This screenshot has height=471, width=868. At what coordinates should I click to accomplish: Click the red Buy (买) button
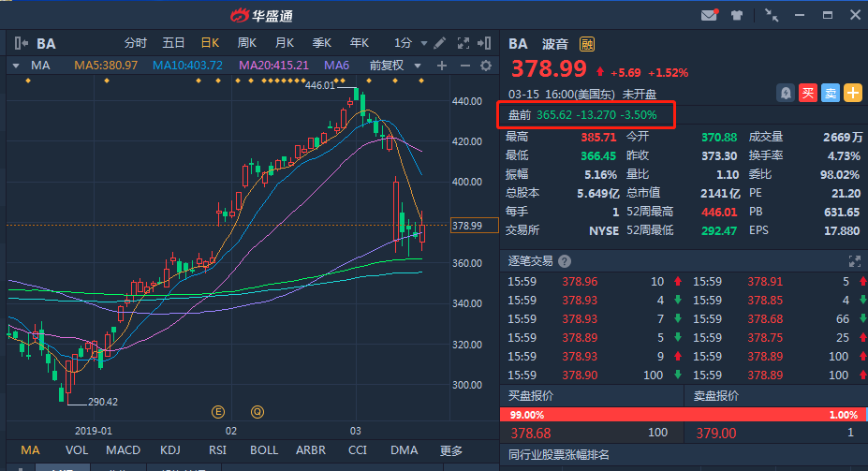(x=808, y=93)
